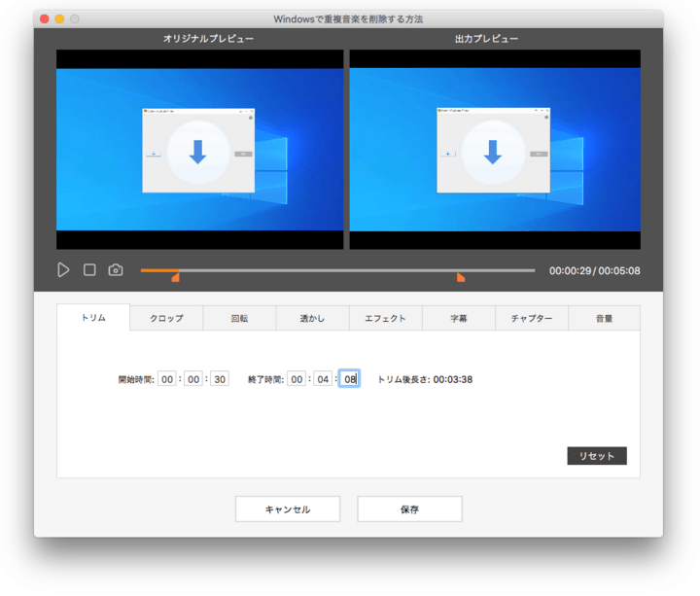Viewport: 700px width, 596px height.
Task: Click the トリム後長さ: 00:03:38 text
Action: pyautogui.click(x=425, y=379)
